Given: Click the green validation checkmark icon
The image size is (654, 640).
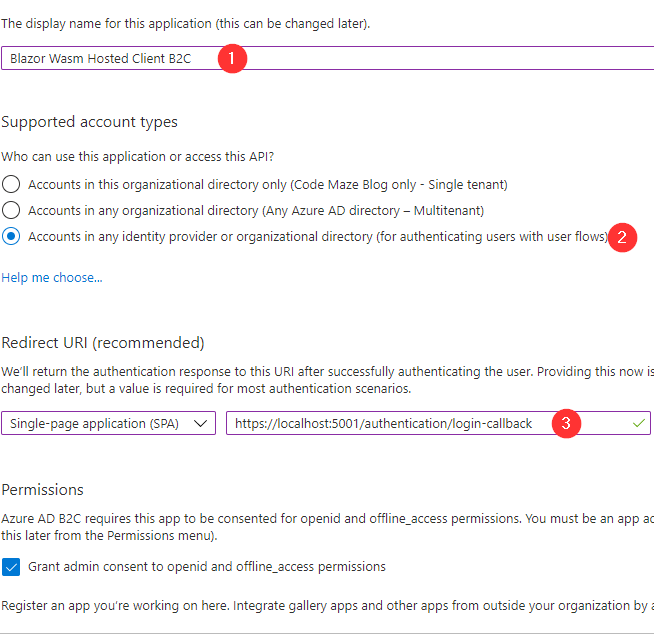Looking at the screenshot, I should 639,423.
